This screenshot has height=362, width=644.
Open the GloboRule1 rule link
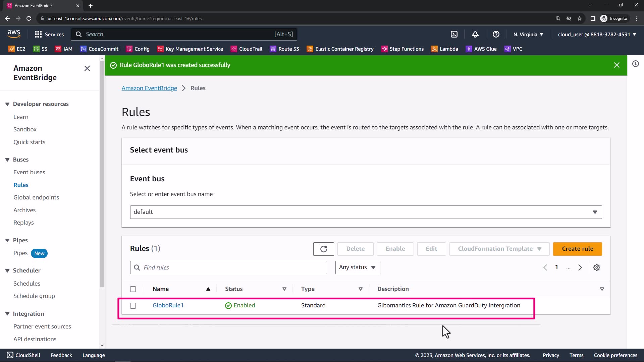point(168,305)
